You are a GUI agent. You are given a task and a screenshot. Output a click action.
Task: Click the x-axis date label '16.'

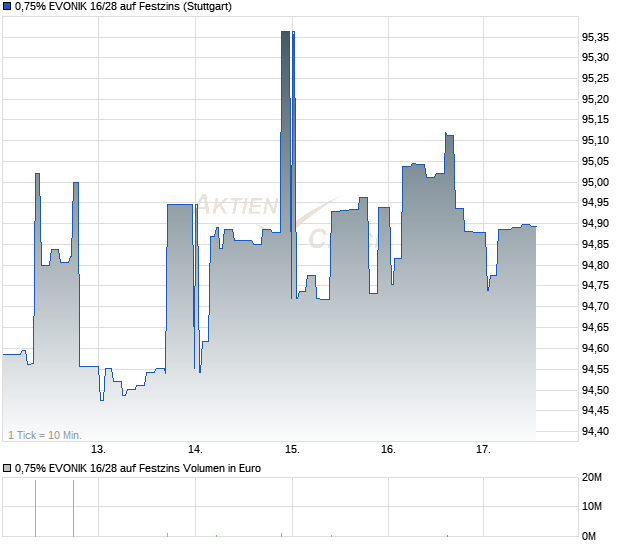pos(388,450)
